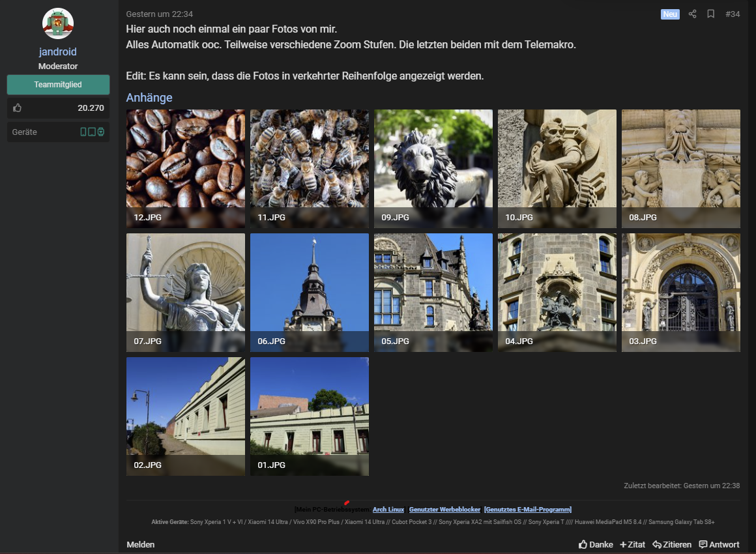
Task: Open jandroid's avatar image
Action: [58, 24]
